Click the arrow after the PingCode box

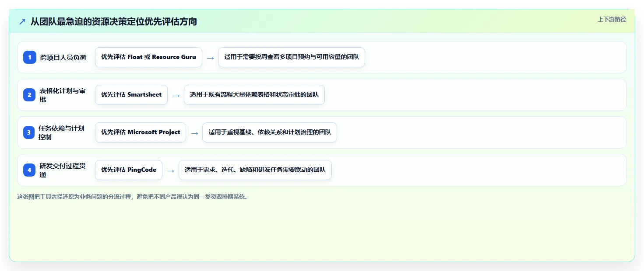click(171, 171)
